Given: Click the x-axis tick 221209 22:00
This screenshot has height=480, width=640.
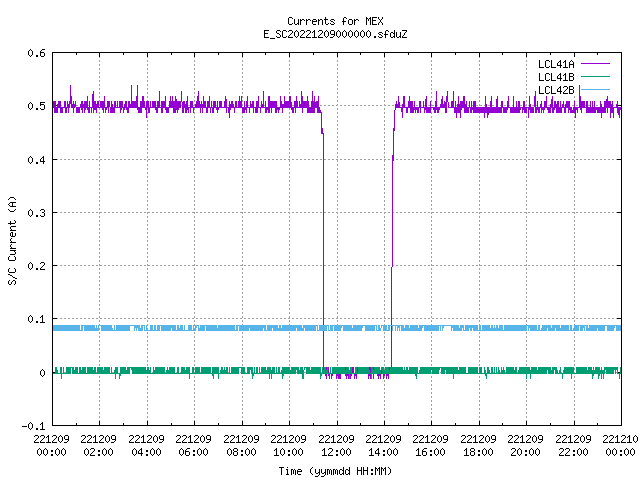Looking at the screenshot, I should [x=573, y=445].
